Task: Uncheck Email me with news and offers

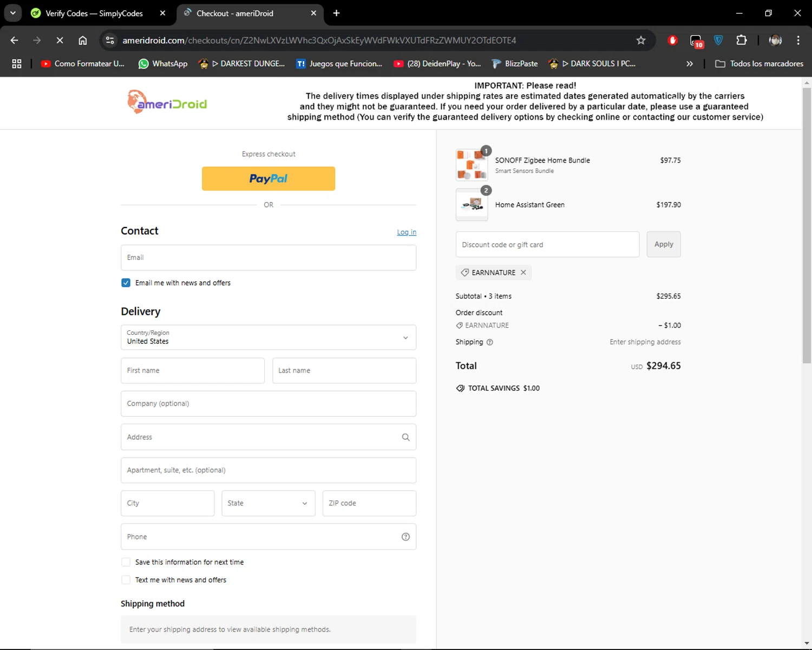Action: [126, 283]
